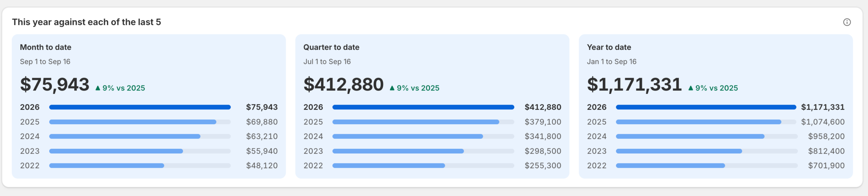Click the green up-arrow beside $75,943
Screen dimensions: 868x196
point(98,88)
